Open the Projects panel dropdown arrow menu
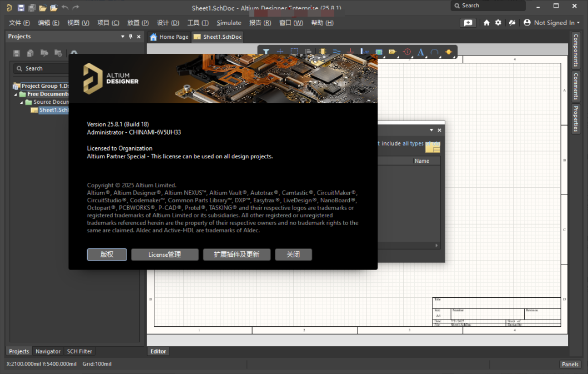Viewport: 588px width, 374px height. coord(123,37)
